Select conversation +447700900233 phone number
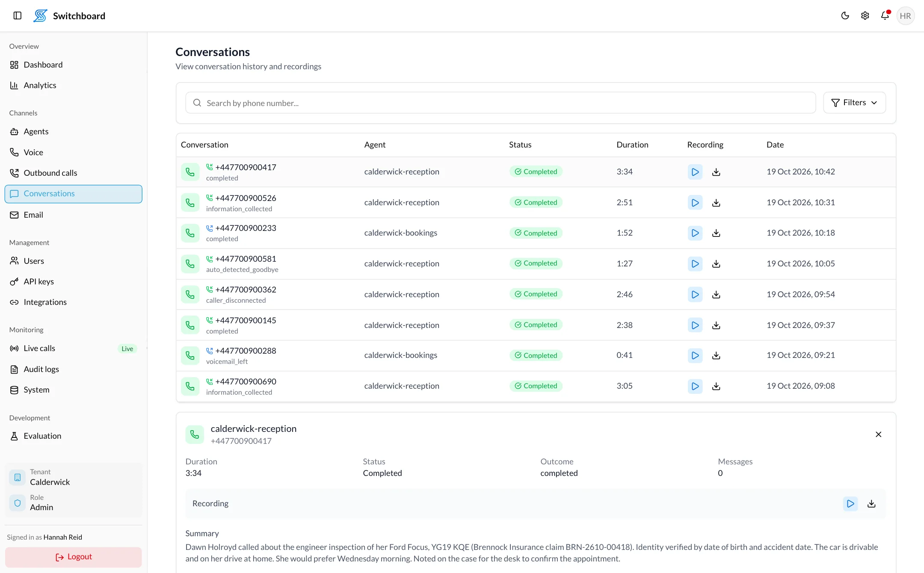The height and width of the screenshot is (573, 924). [x=246, y=228]
